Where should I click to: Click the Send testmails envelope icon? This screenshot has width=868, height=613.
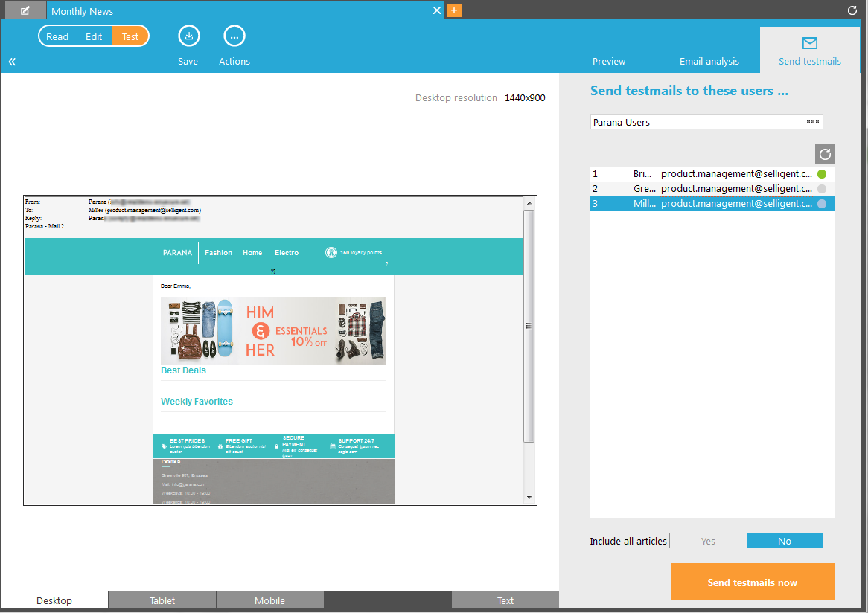810,43
